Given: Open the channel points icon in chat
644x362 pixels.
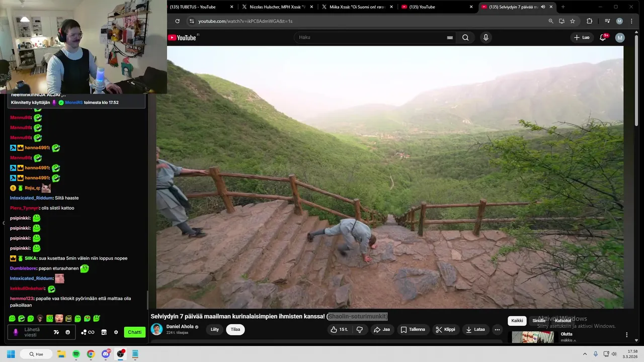Looking at the screenshot, I should point(88,332).
